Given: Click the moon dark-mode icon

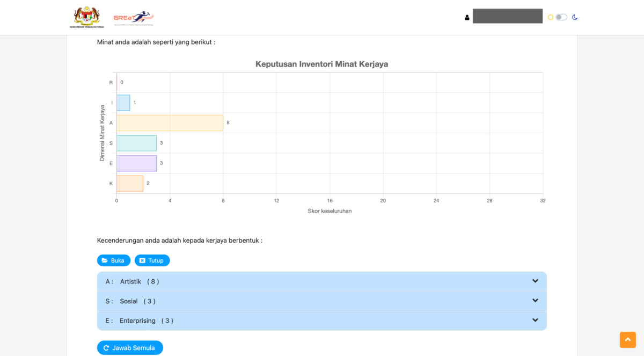Looking at the screenshot, I should (575, 17).
